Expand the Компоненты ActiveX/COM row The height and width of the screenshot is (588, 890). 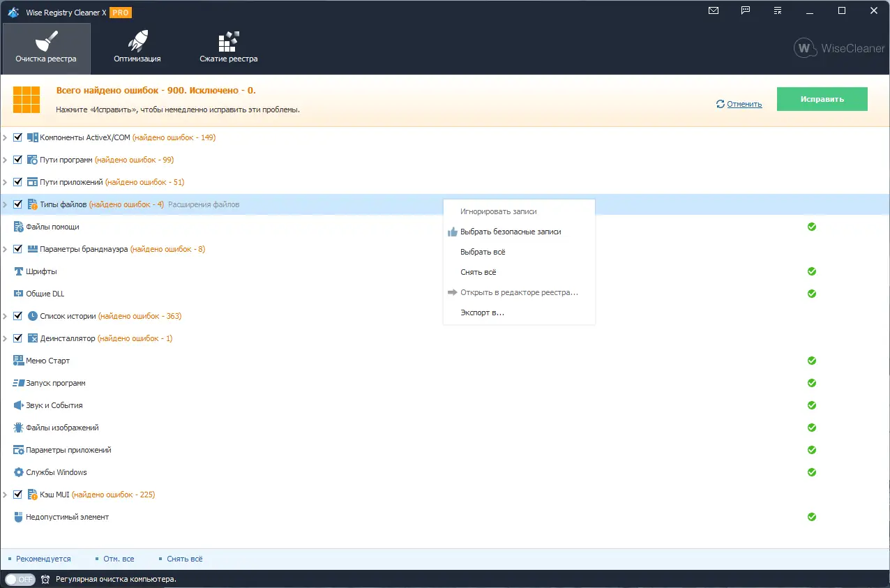[x=5, y=137]
